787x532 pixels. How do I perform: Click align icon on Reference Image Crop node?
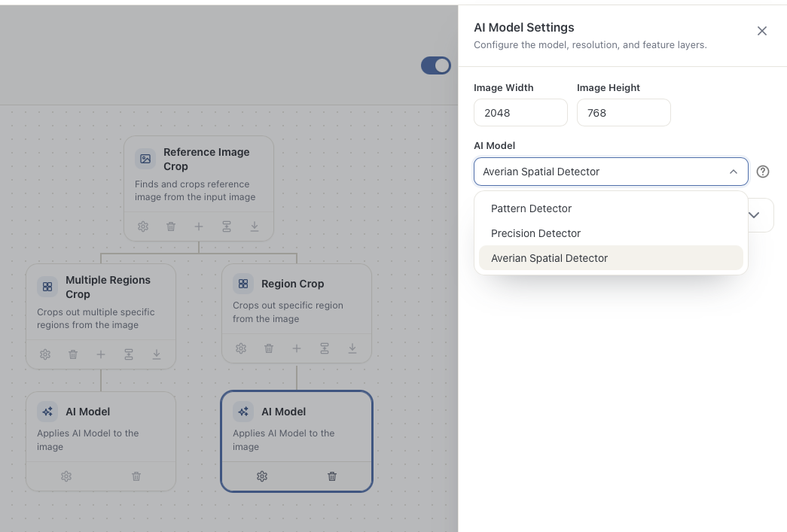tap(227, 226)
